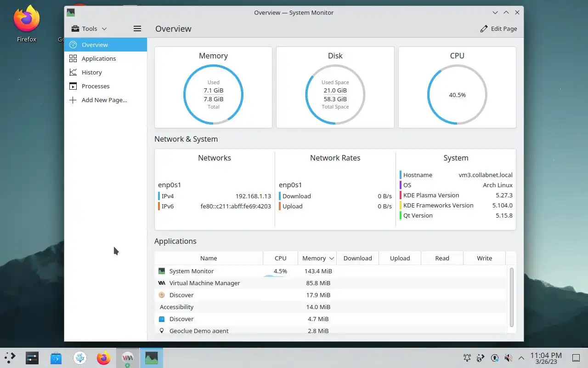
Task: Expand hidden system tray icons arrow
Action: point(521,358)
